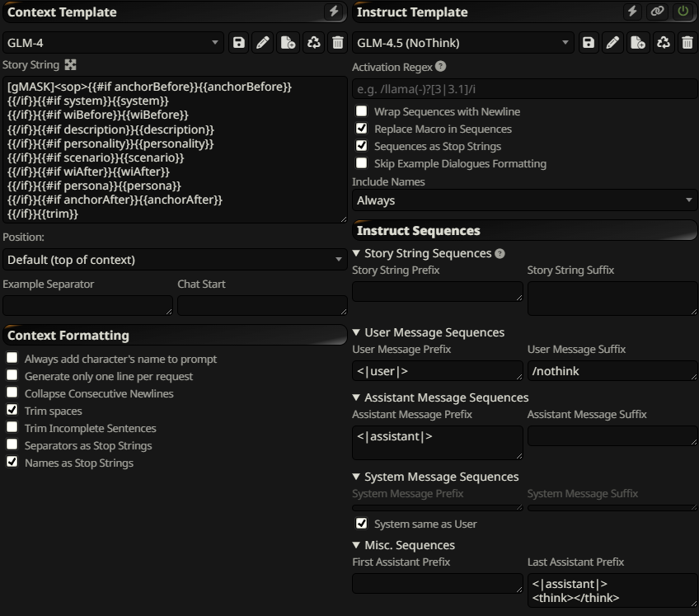Open the Position dropdown
Image resolution: width=699 pixels, height=616 pixels.
174,260
